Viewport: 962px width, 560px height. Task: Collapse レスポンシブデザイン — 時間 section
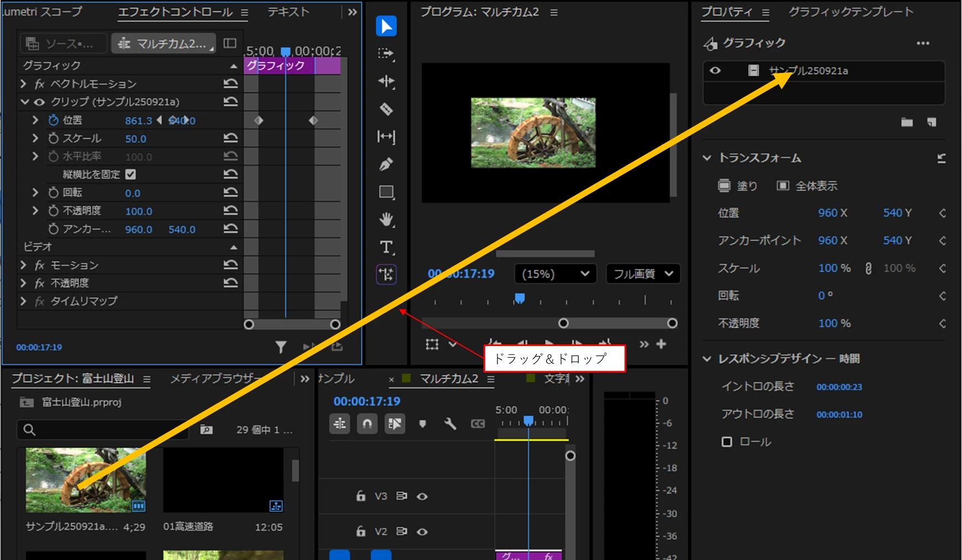[707, 359]
